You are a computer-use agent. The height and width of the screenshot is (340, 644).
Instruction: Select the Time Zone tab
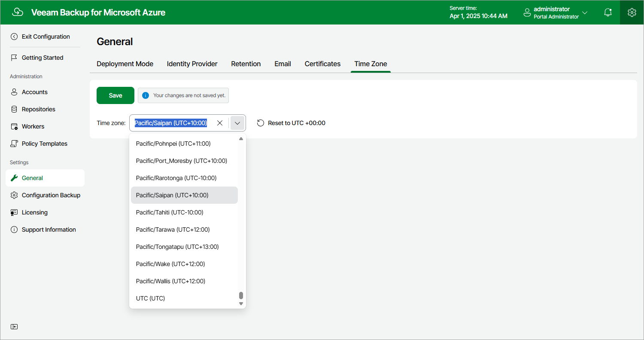[371, 64]
